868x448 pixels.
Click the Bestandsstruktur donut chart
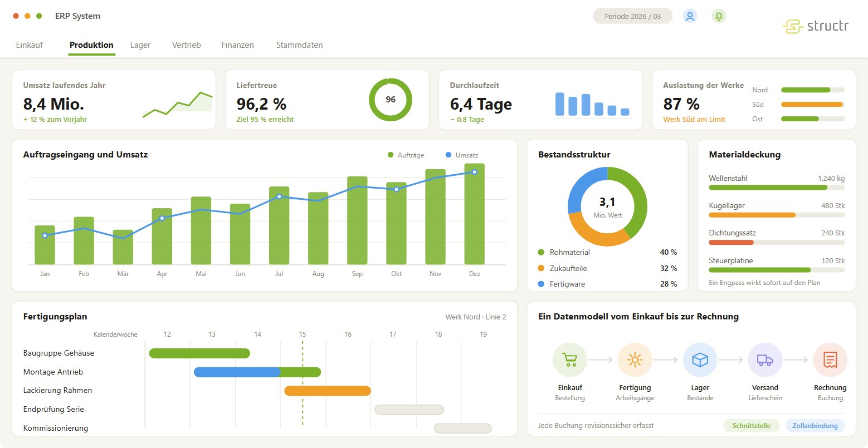coord(607,206)
